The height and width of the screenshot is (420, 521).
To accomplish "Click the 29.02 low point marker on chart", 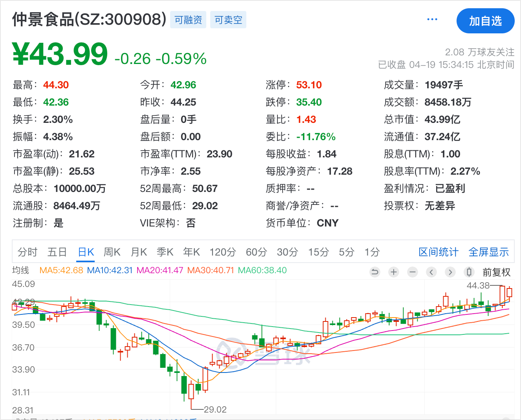I will click(x=215, y=409).
